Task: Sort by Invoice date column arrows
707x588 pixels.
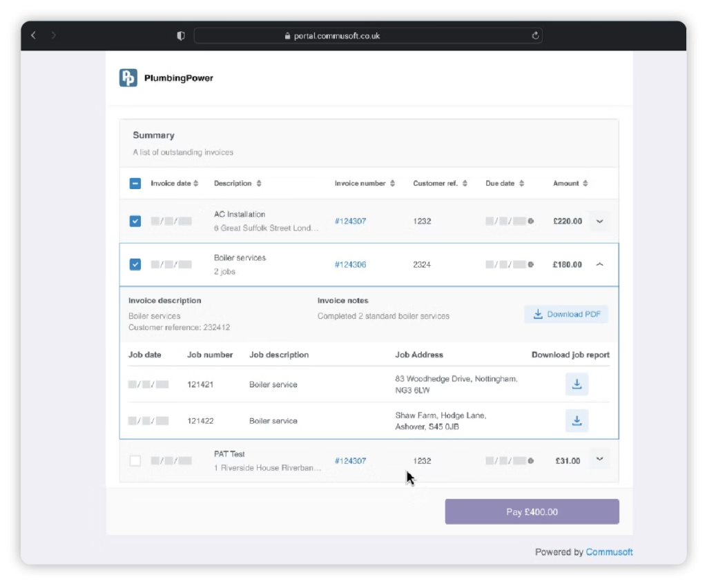Action: 196,184
